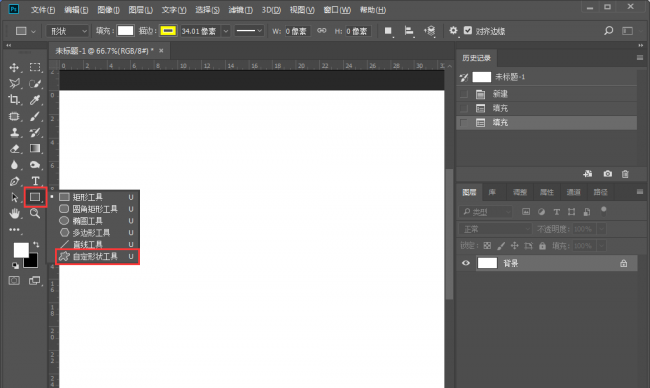This screenshot has height=388, width=650.
Task: Open the layer fill percentage dropdown
Action: point(601,246)
